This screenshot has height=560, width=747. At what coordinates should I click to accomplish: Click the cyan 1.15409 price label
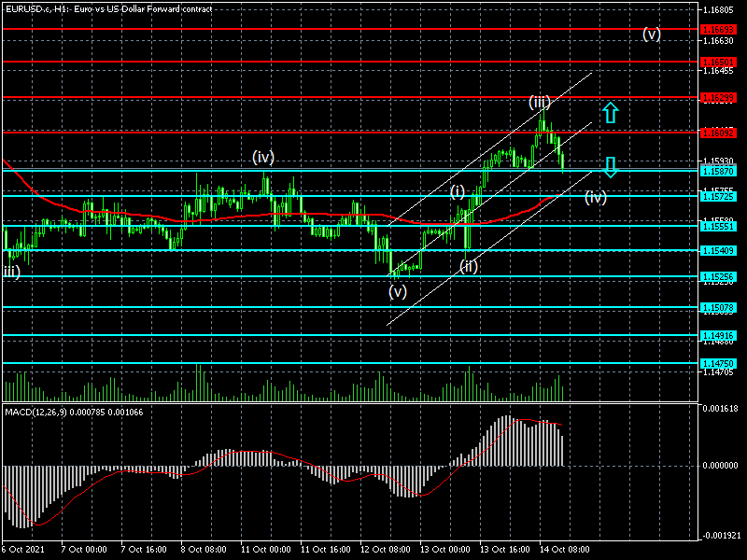click(x=718, y=250)
